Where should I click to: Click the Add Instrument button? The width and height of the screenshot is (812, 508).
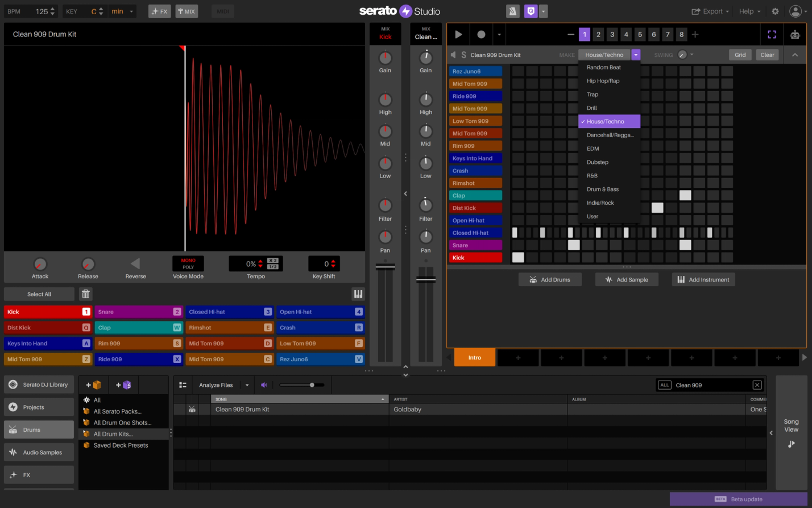pos(703,279)
